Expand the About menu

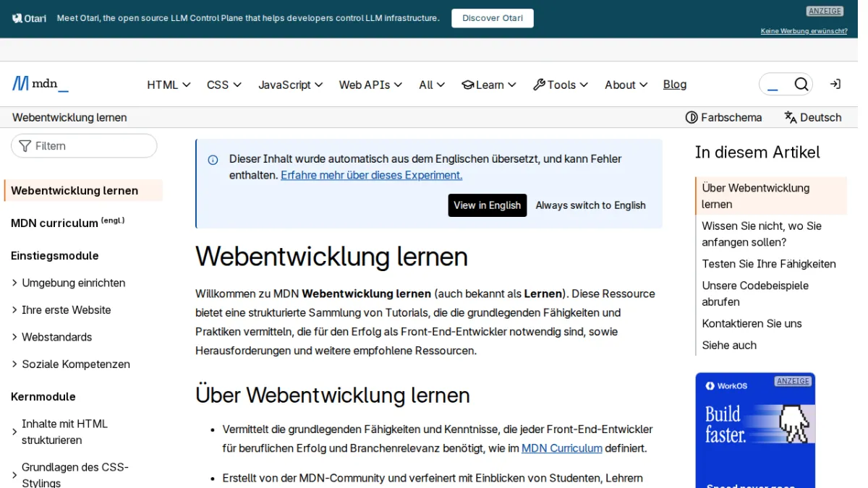(x=626, y=85)
